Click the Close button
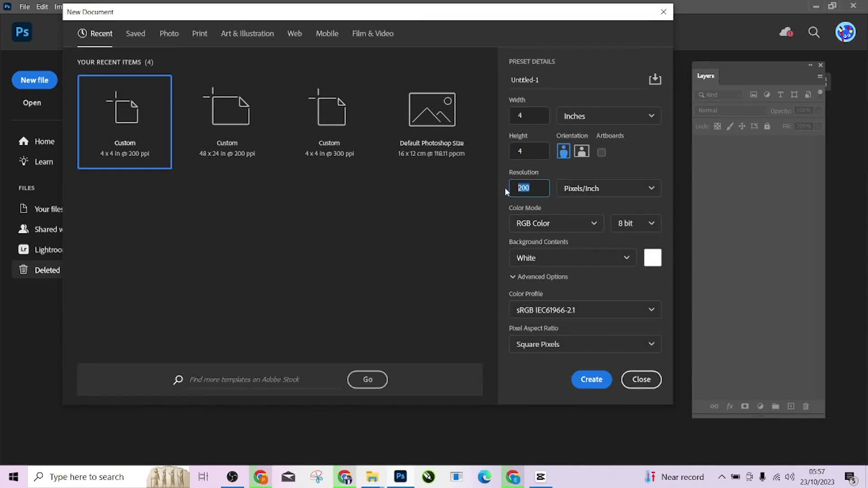 641,379
